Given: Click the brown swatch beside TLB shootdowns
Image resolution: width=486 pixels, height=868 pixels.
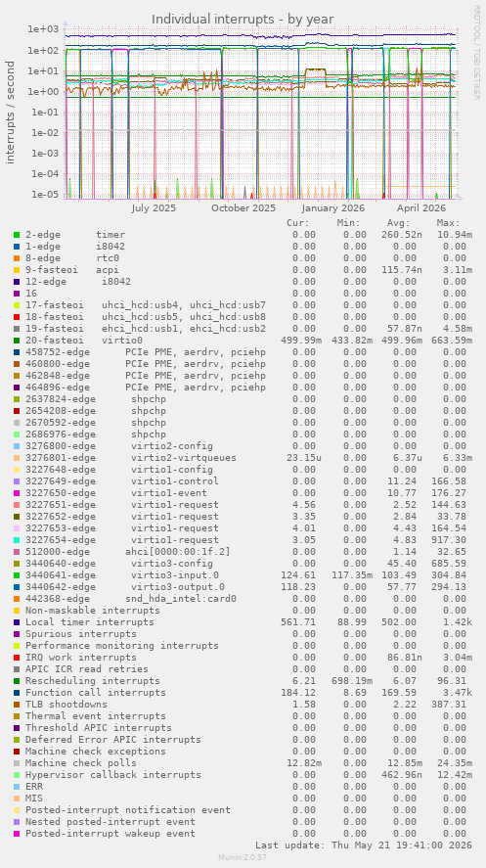Looking at the screenshot, I should click(x=17, y=705).
